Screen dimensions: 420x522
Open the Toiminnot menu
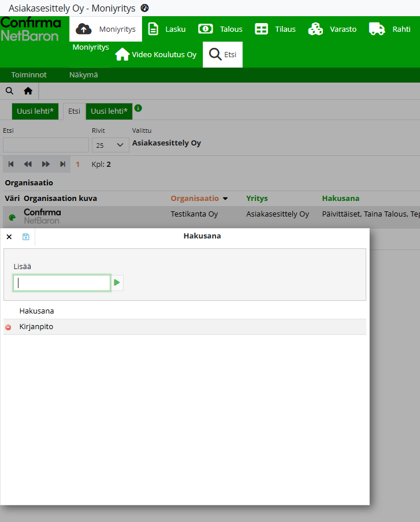[29, 75]
